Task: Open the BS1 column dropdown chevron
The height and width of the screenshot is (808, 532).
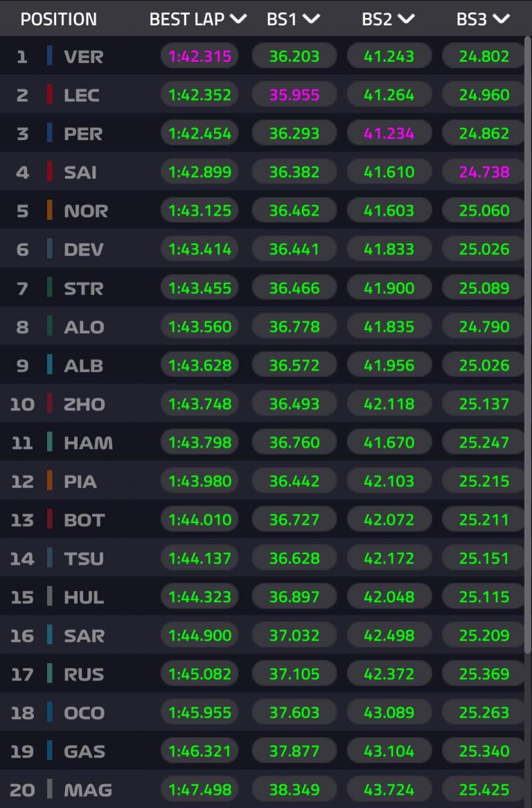Action: [311, 19]
